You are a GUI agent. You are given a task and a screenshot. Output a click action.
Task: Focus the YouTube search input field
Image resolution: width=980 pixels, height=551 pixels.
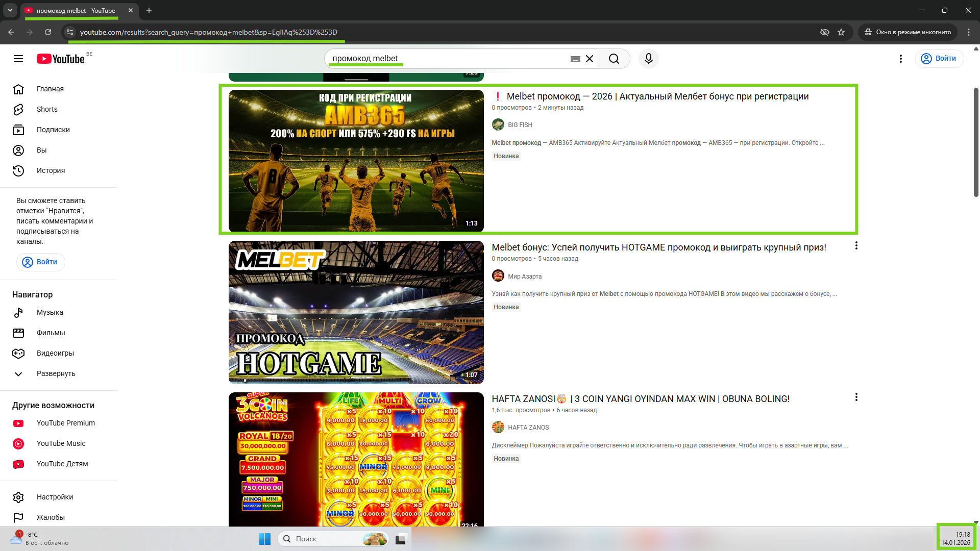(449, 59)
